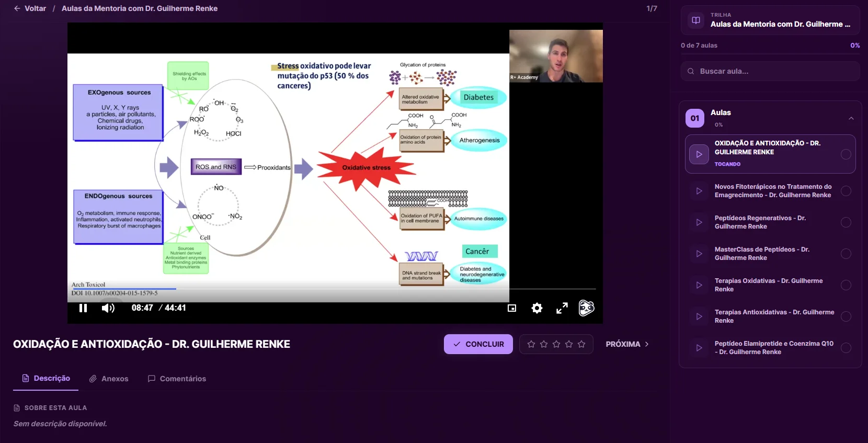Collapse the Aulas module 01 chevron
Viewport: 868px width, 443px height.
(x=851, y=118)
